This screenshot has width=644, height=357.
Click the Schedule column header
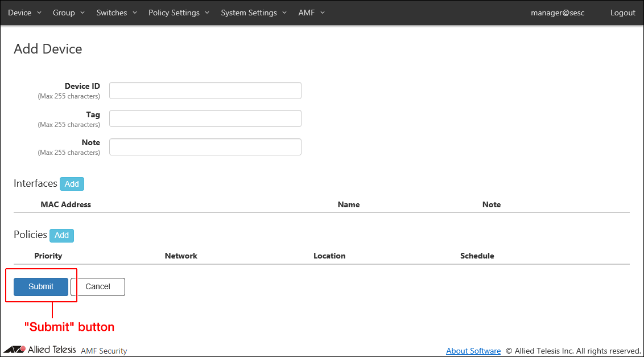477,256
